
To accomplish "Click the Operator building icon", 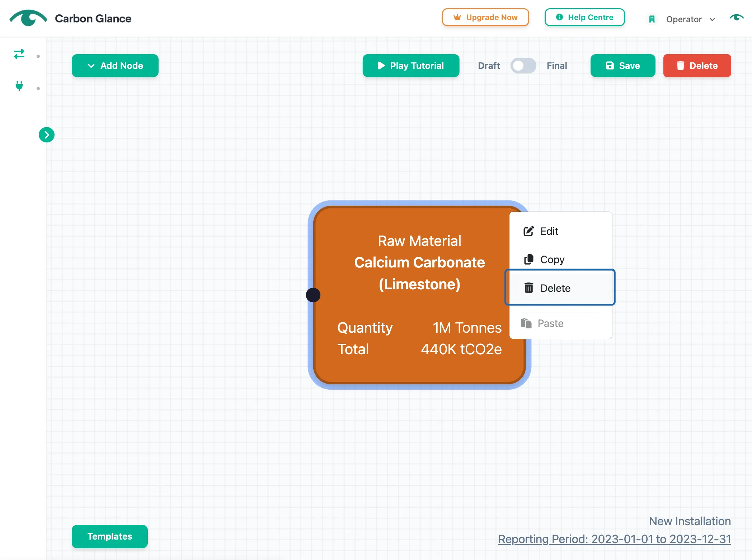I will click(x=652, y=19).
